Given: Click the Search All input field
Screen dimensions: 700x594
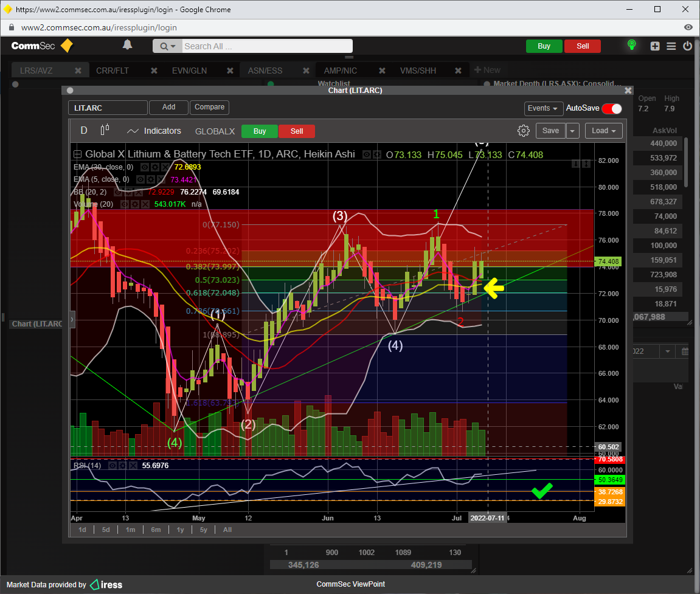Looking at the screenshot, I should 267,46.
